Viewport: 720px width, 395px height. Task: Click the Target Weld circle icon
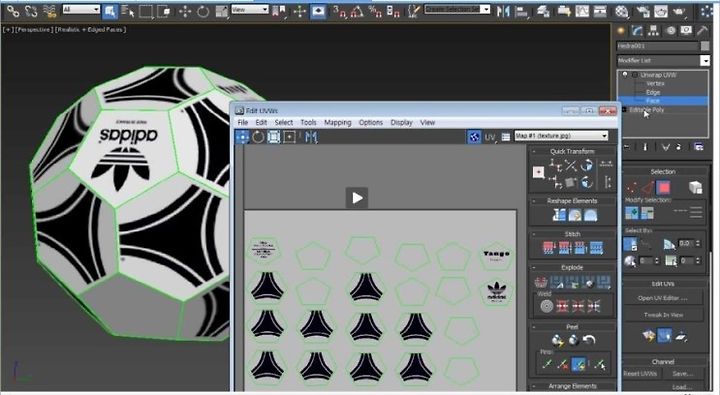[x=546, y=306]
